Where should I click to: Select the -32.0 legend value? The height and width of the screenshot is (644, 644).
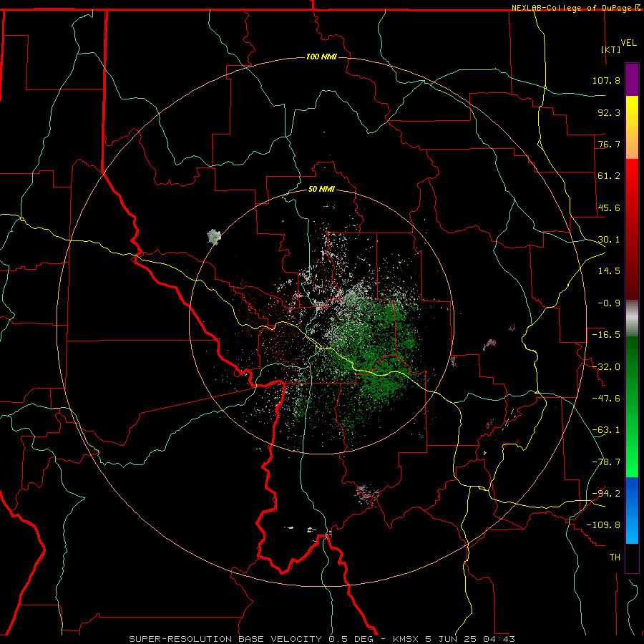pos(606,367)
